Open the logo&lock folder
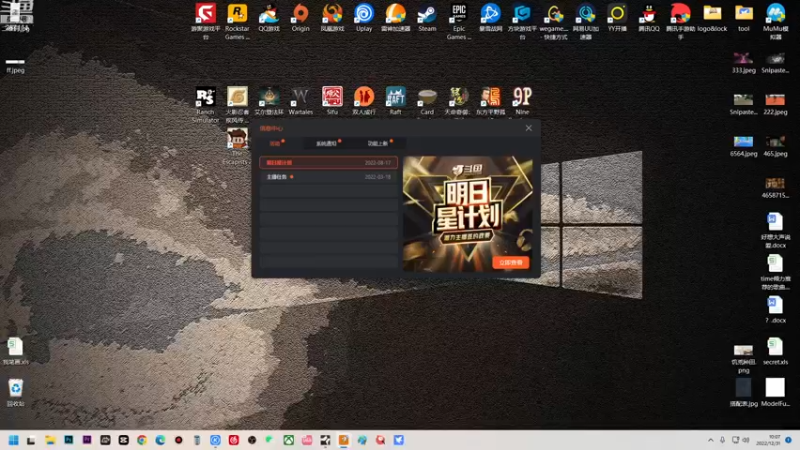 712,18
